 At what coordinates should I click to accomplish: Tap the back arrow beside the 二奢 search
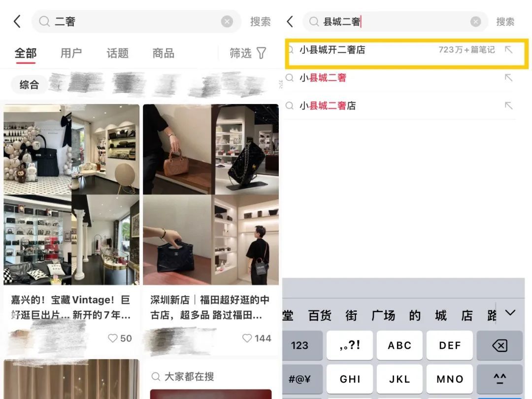[x=17, y=21]
